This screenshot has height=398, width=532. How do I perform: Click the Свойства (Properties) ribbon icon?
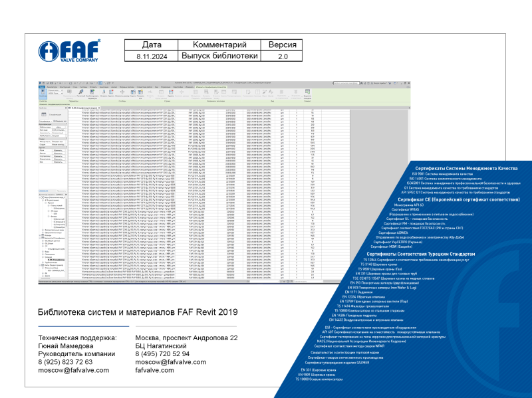point(43,94)
